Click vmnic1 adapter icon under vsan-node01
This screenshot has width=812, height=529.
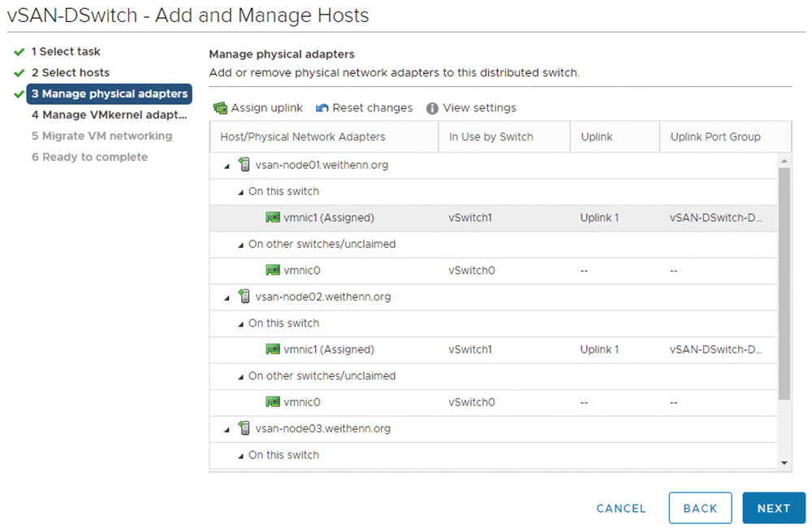(273, 218)
